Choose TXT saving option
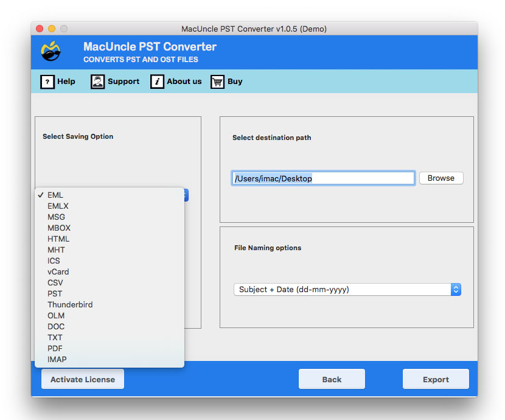This screenshot has height=420, width=505. click(x=110, y=338)
